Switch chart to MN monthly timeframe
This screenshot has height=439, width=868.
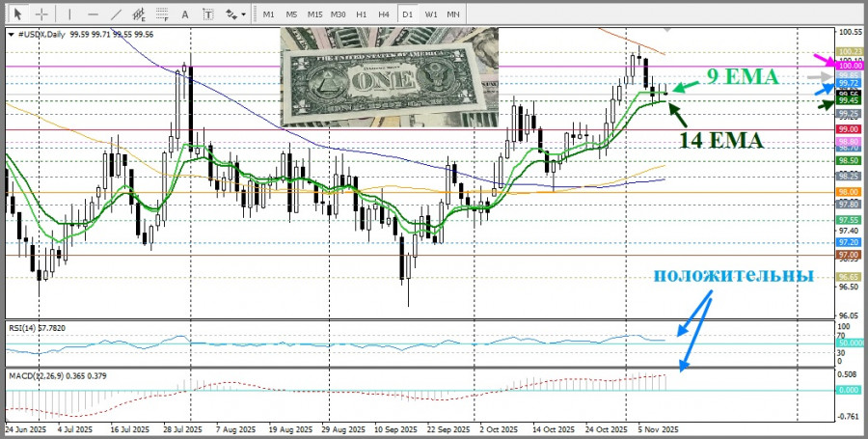(x=453, y=14)
